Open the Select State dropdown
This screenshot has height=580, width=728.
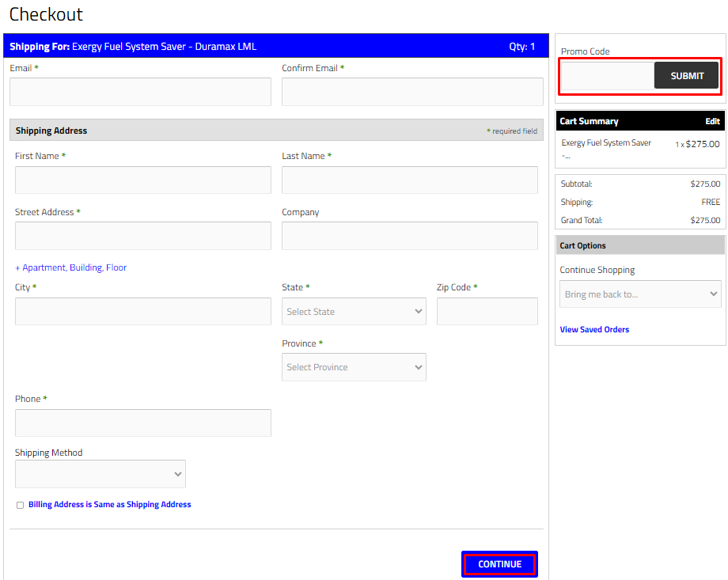pyautogui.click(x=354, y=312)
